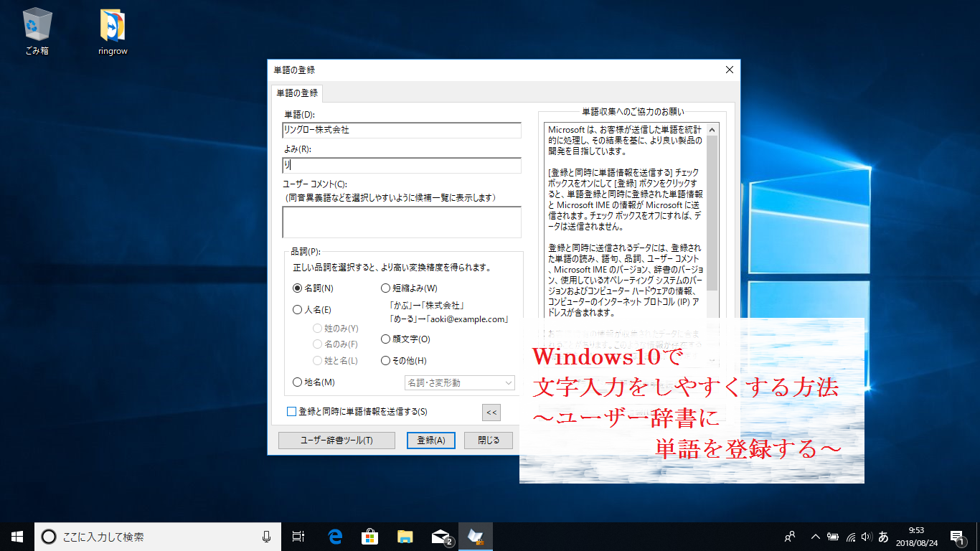The width and height of the screenshot is (980, 551).
Task: Close the 単語の登録 dialog
Action: point(730,70)
